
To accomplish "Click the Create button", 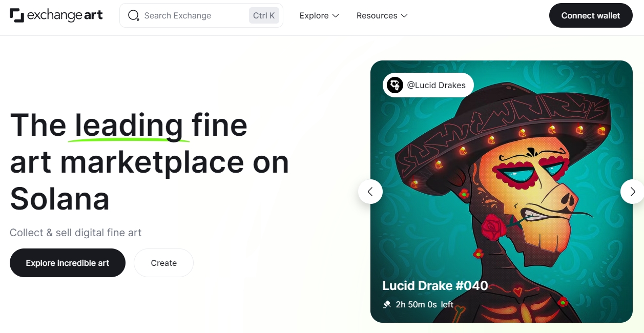I will point(163,263).
